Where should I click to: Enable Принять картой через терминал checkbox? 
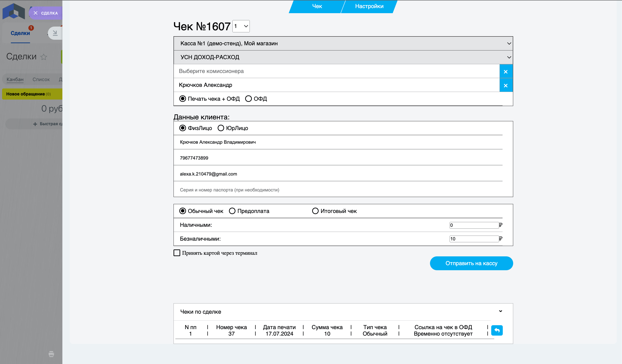coord(177,253)
